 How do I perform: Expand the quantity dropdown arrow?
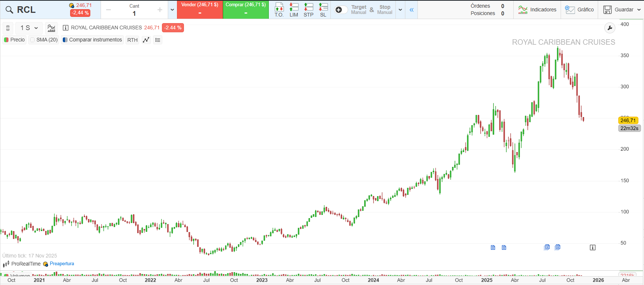coord(172,10)
